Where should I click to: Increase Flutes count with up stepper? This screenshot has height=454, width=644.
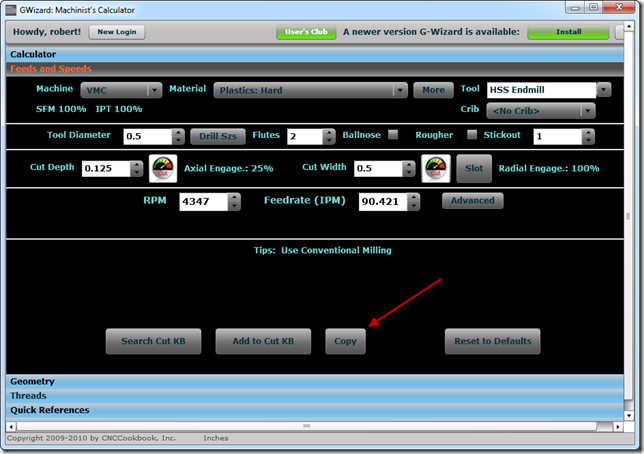point(329,133)
